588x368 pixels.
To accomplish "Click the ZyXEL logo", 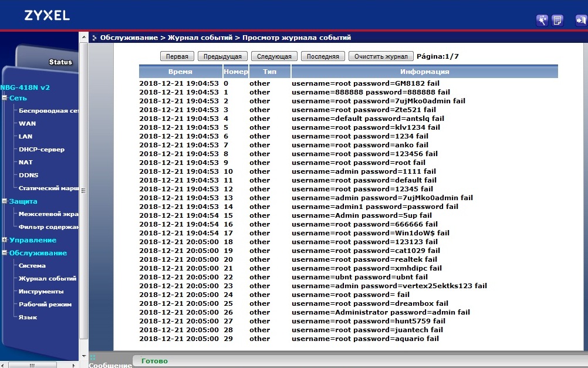I will [x=47, y=16].
